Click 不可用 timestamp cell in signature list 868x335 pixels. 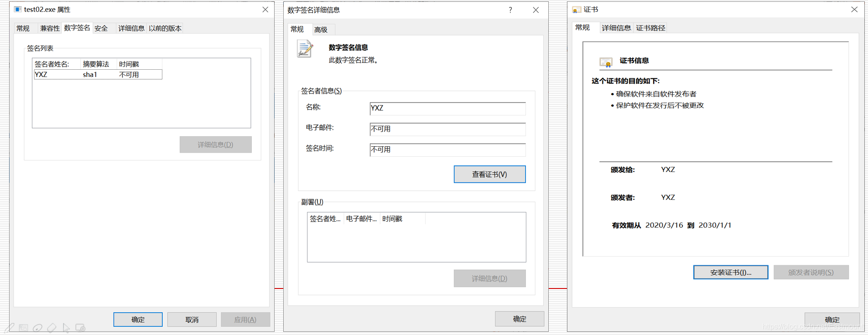pos(129,75)
